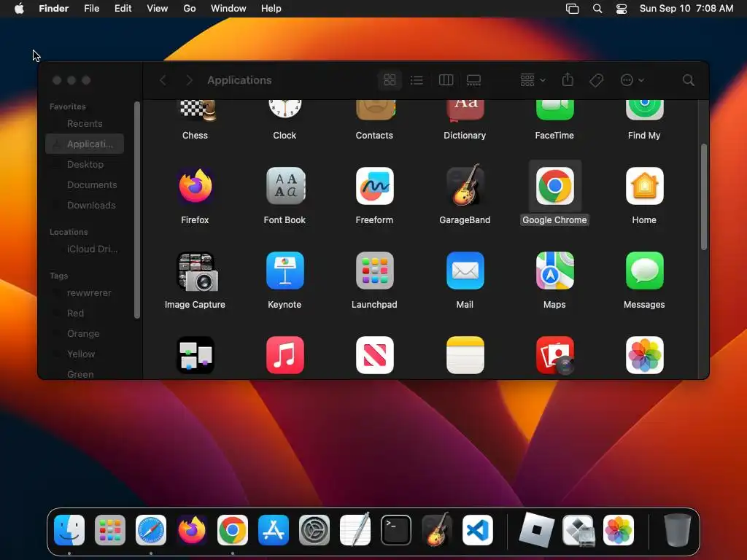This screenshot has height=560, width=747.
Task: Open Terminal from the Dock
Action: tap(396, 530)
